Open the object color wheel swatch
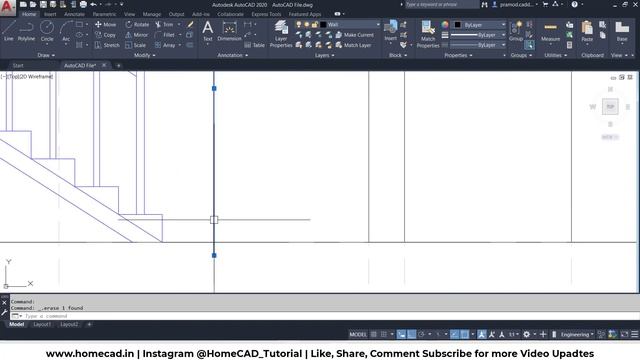640x360 pixels. 445,24
